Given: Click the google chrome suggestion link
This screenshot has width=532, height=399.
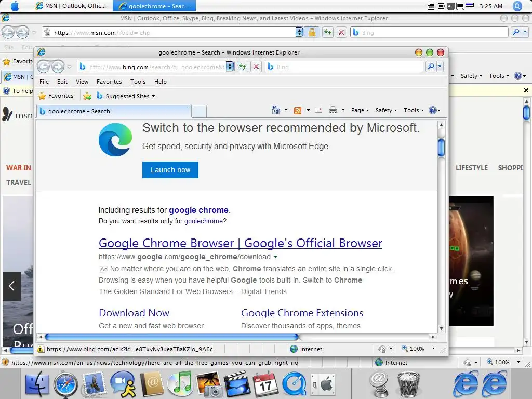Looking at the screenshot, I should (198, 210).
